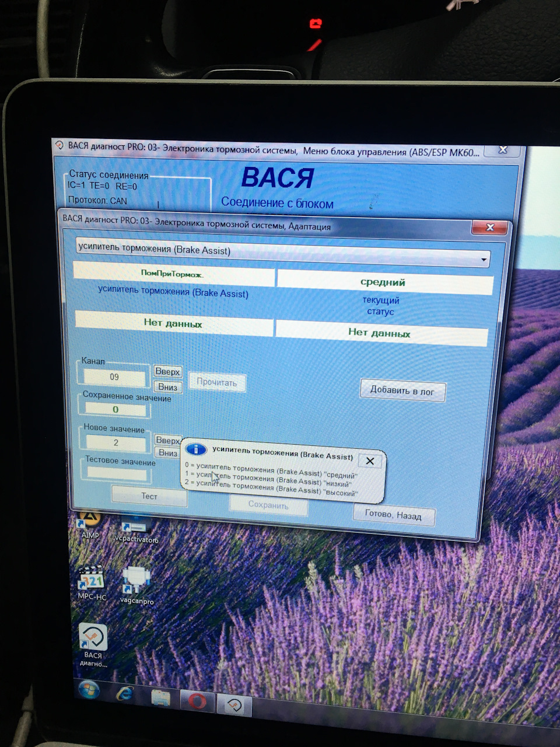The height and width of the screenshot is (747, 560).
Task: Click Вниз next to the Канал field
Action: pos(167,386)
